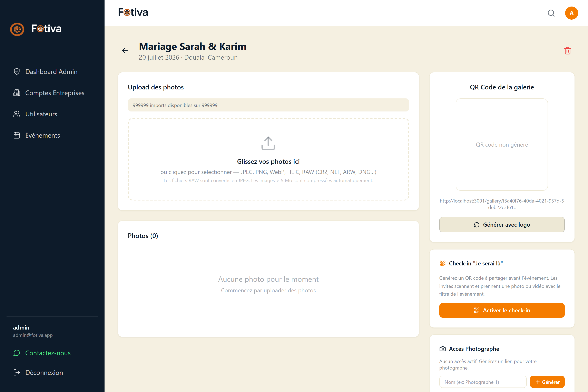Delete event with red trash icon

tap(567, 51)
